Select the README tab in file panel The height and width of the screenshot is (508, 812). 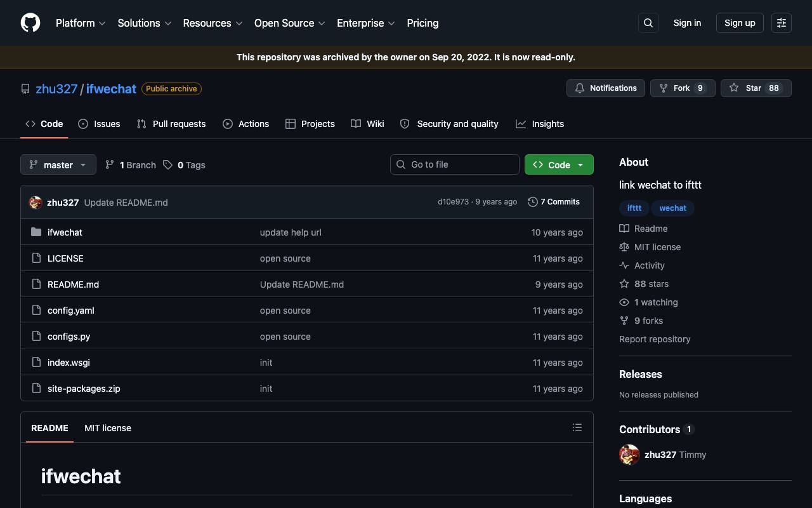(49, 428)
